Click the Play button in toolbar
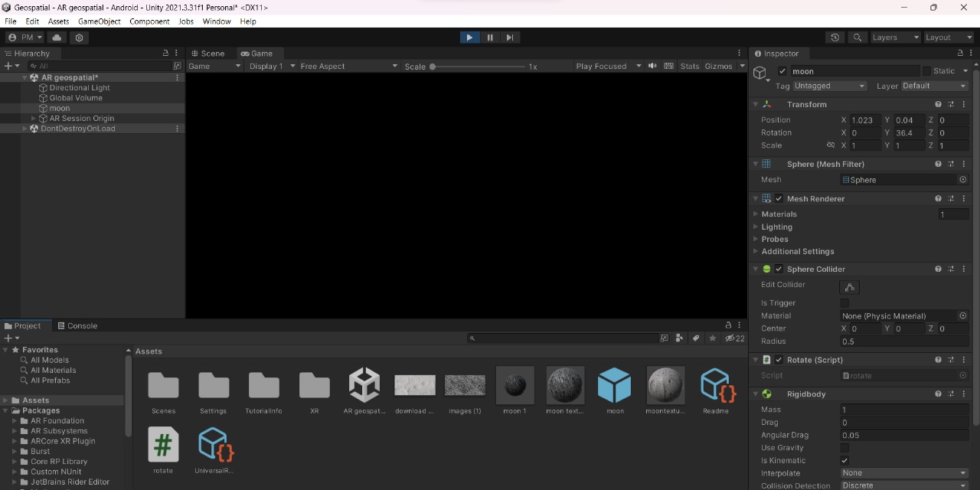This screenshot has height=490, width=980. (469, 38)
